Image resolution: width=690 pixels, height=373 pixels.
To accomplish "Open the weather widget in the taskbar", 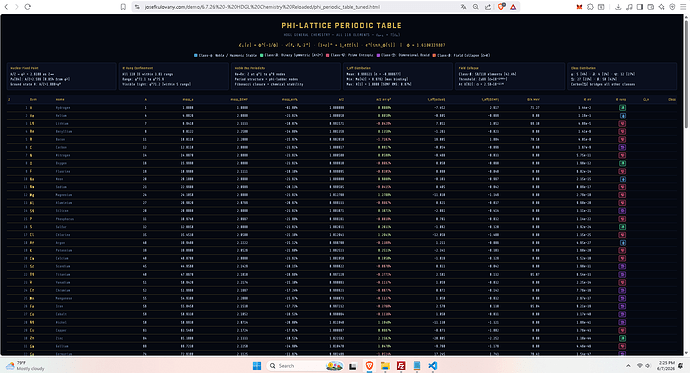I will (26, 366).
